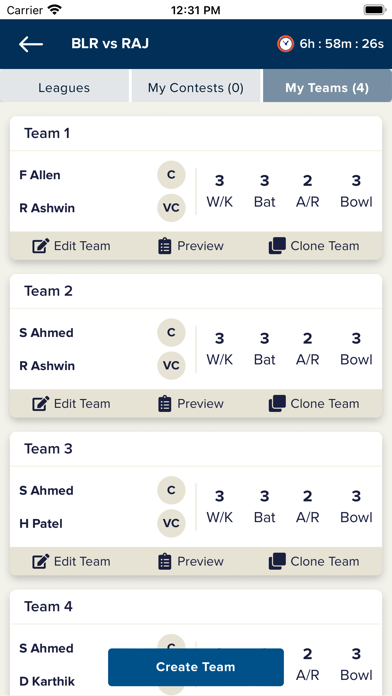This screenshot has width=392, height=696.
Task: Tap Team 3 Clone Team icon
Action: pyautogui.click(x=277, y=562)
